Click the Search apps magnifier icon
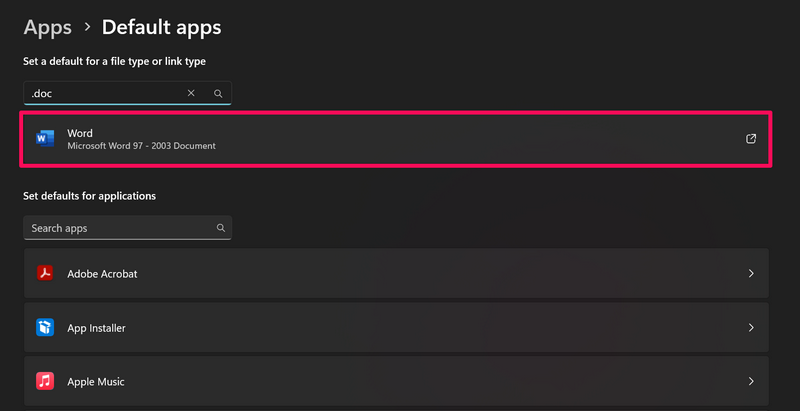 [220, 228]
